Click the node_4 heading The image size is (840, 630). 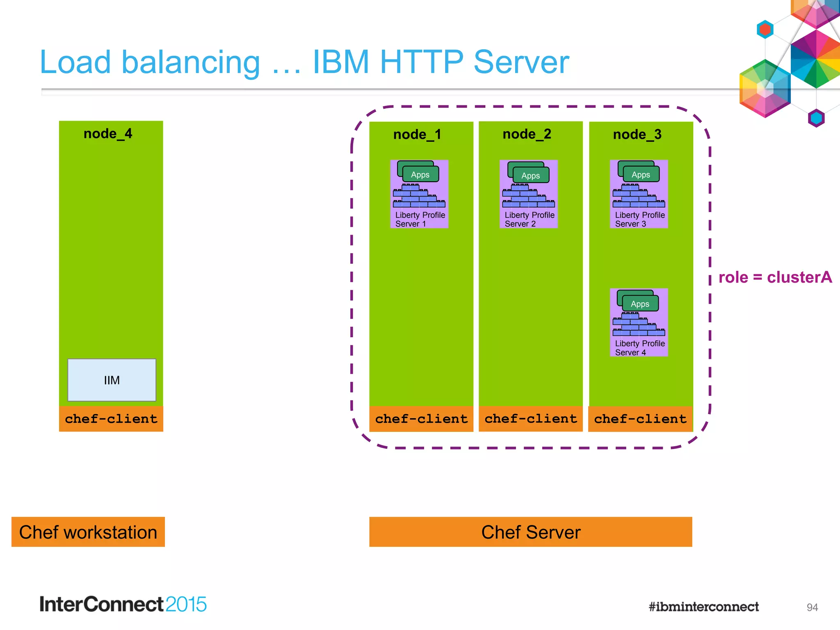pos(108,134)
